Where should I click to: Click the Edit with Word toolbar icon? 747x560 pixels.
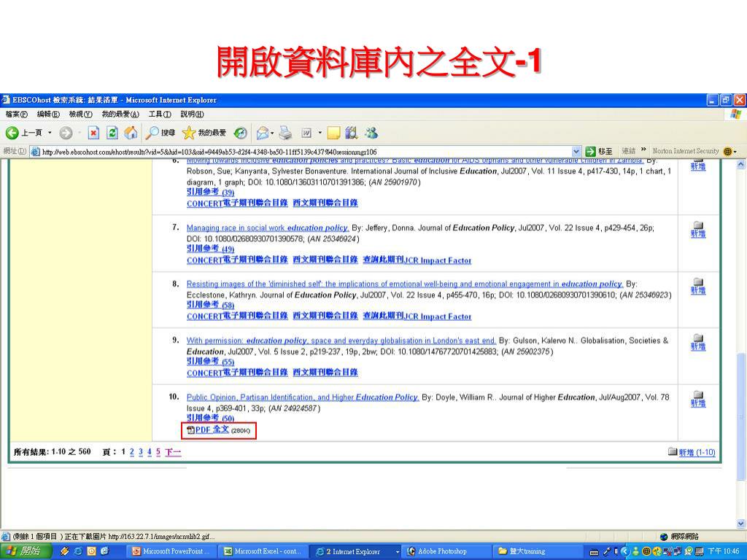[x=306, y=133]
